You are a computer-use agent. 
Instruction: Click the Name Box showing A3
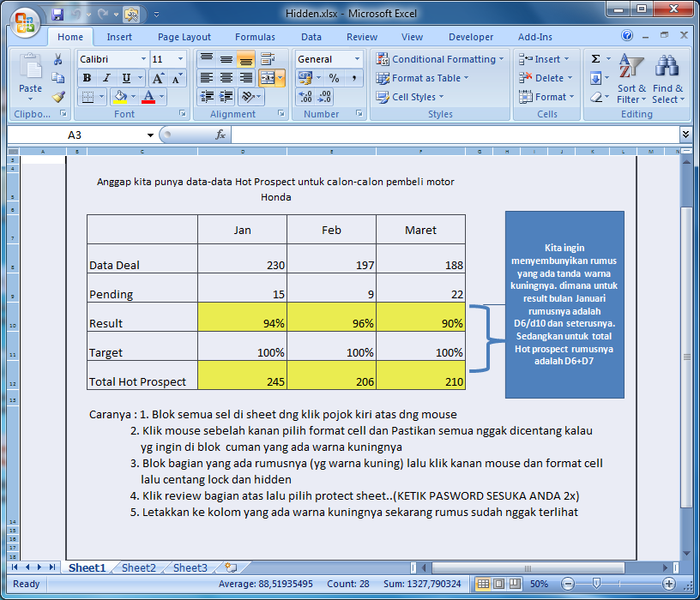click(75, 135)
